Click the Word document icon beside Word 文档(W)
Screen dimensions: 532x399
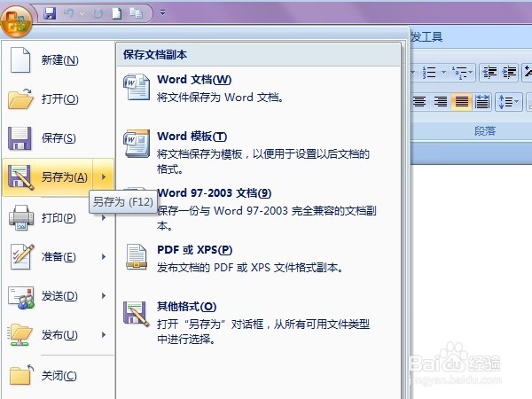[137, 87]
